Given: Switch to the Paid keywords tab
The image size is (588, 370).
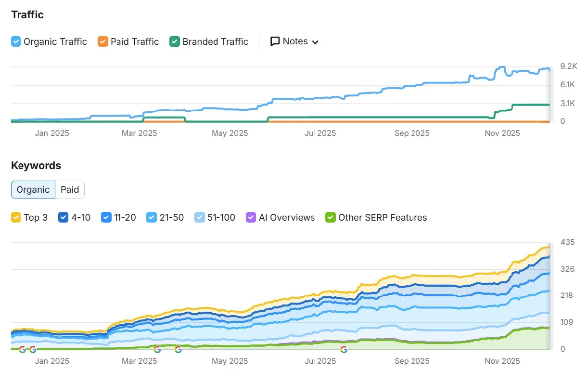Looking at the screenshot, I should (70, 190).
